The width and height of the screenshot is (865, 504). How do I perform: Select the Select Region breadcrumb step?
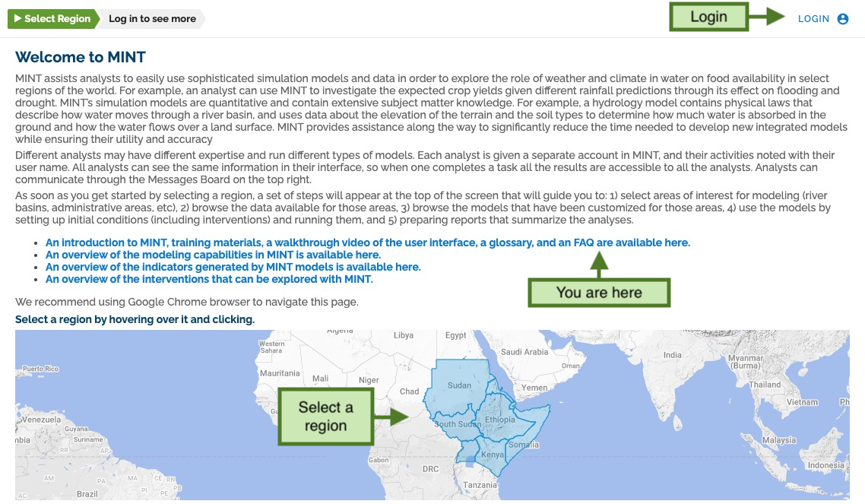point(53,19)
